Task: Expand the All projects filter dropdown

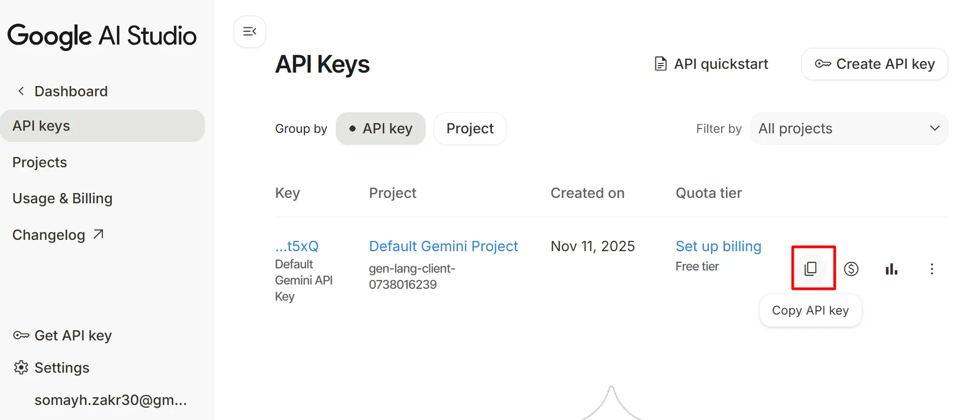Action: coord(849,129)
